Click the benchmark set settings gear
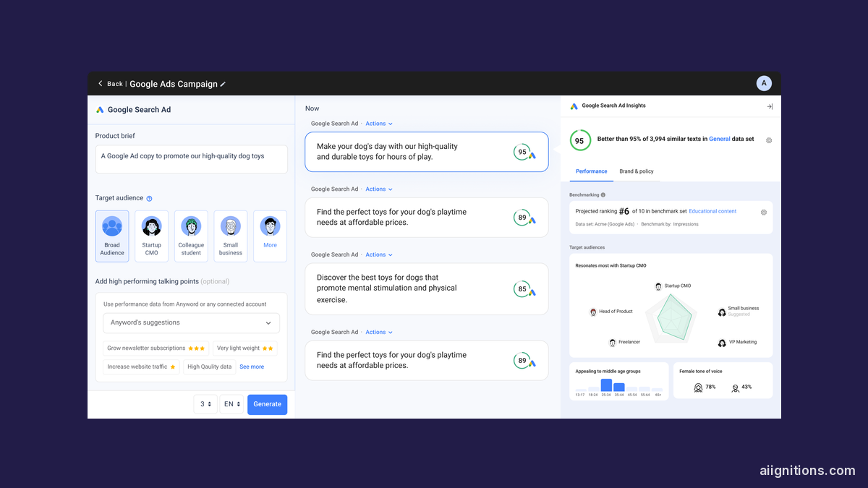 (764, 212)
